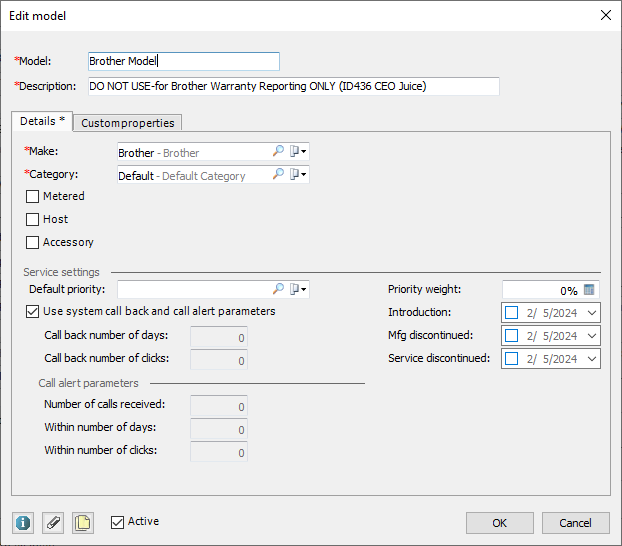Image resolution: width=622 pixels, height=546 pixels.
Task: Enable the Service discontinued date checkbox
Action: point(511,359)
